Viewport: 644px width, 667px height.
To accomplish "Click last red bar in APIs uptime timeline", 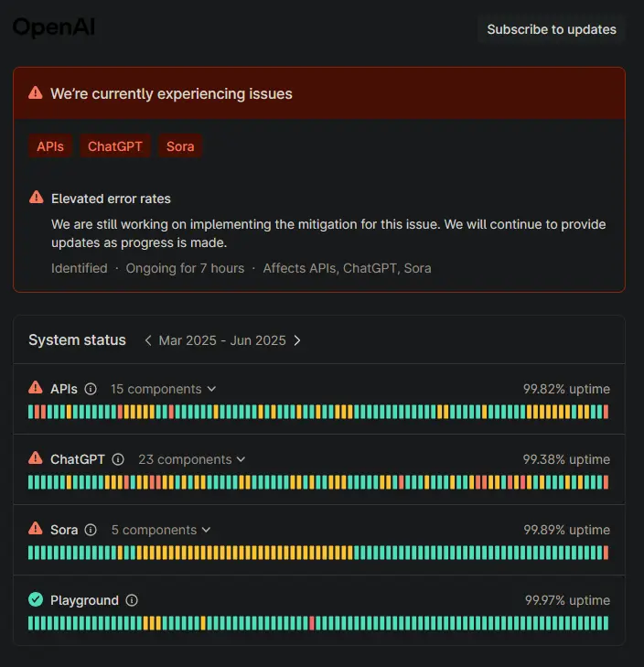I will tap(606, 412).
